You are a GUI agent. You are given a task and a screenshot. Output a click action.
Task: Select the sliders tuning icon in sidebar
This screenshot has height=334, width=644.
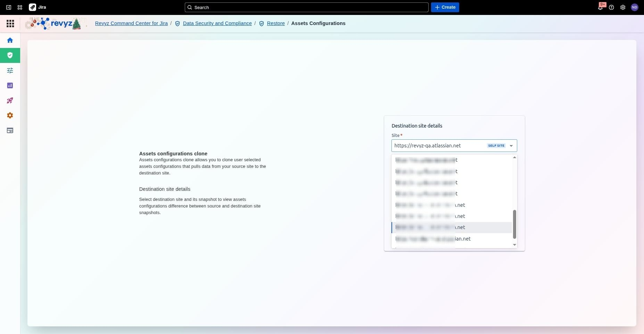(10, 71)
